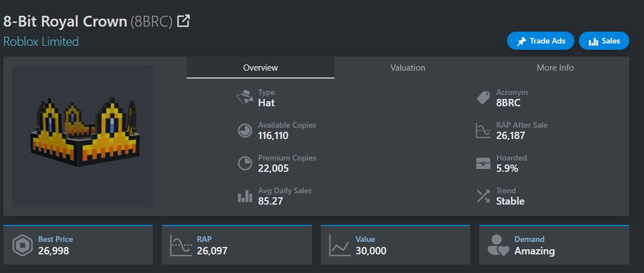The width and height of the screenshot is (644, 273).
Task: Click the Hoarded chest icon
Action: [483, 163]
